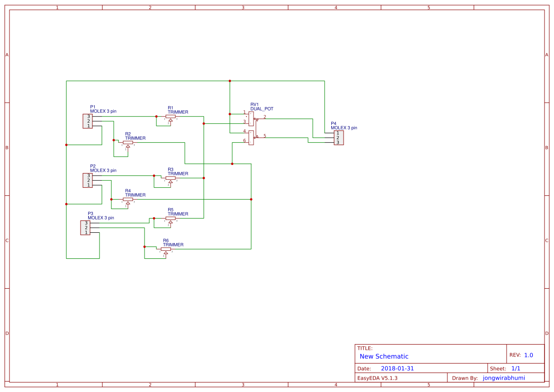This screenshot has height=392, width=554.
Task: Select the TRIMMER symbol for R5
Action: point(170,218)
